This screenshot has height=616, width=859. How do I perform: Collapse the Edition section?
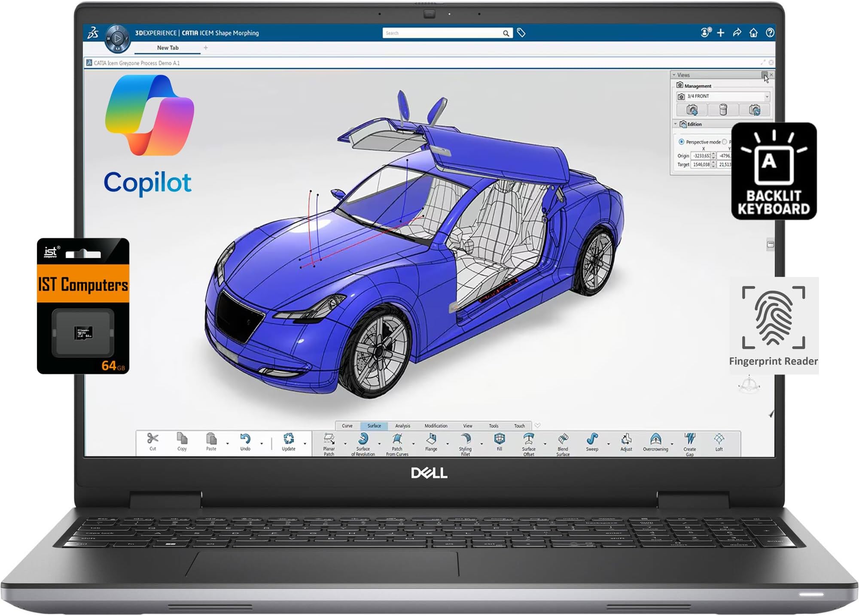675,124
